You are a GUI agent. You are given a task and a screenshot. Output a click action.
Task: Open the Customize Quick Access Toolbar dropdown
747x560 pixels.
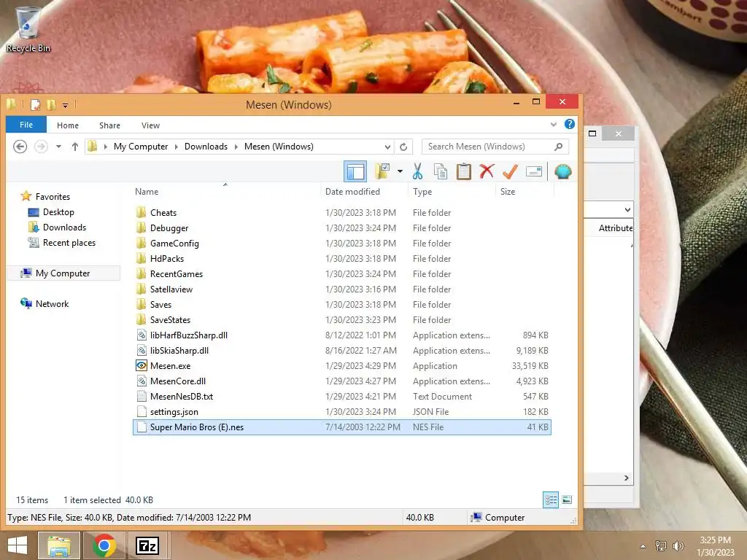[x=65, y=105]
